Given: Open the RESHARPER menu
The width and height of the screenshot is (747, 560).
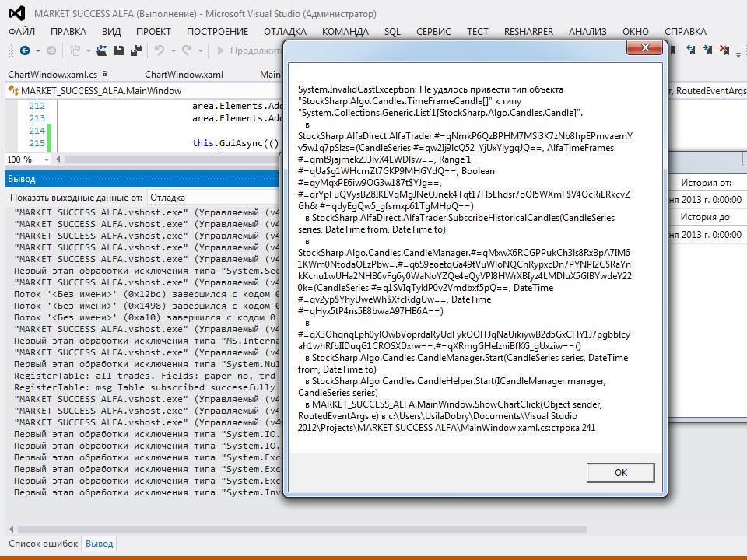Looking at the screenshot, I should (529, 31).
